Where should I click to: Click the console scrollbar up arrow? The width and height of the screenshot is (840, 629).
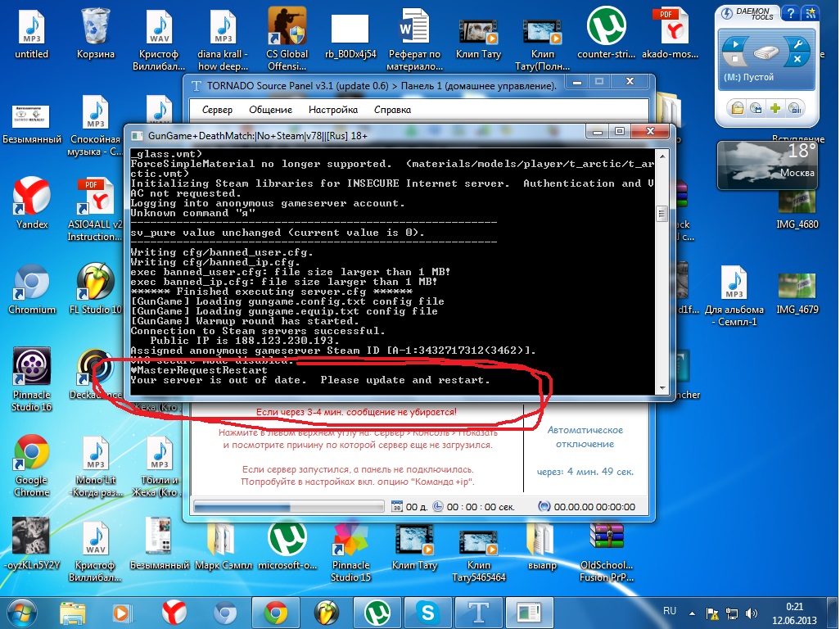[662, 156]
